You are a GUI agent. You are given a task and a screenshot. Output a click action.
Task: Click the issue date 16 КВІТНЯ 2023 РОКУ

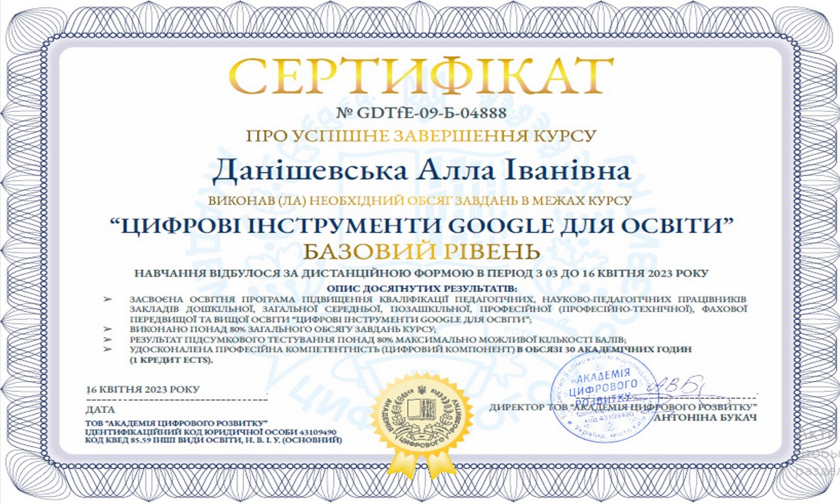coord(143,390)
